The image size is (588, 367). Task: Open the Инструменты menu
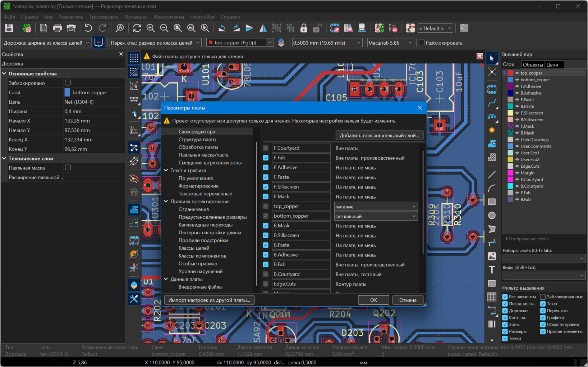(x=169, y=17)
